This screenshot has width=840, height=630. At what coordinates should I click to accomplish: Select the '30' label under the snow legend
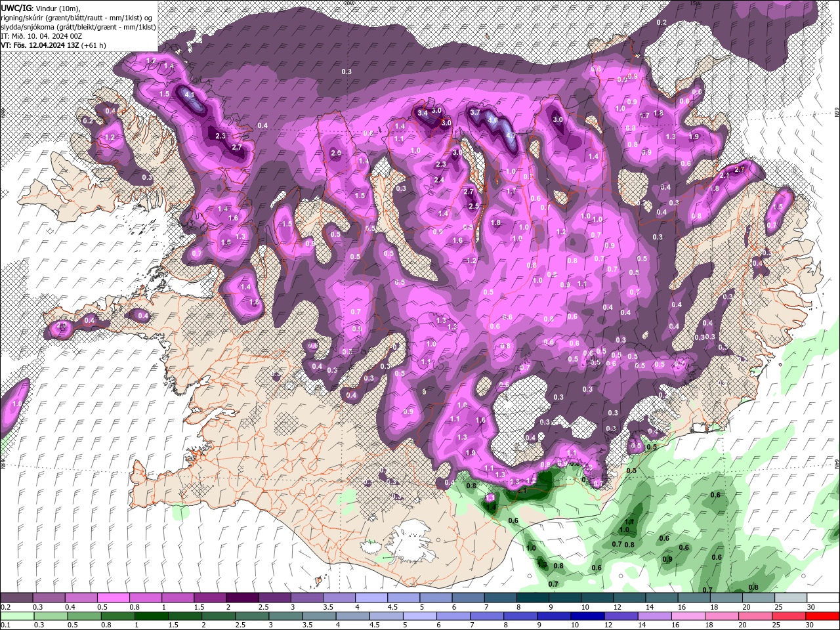coord(811,607)
